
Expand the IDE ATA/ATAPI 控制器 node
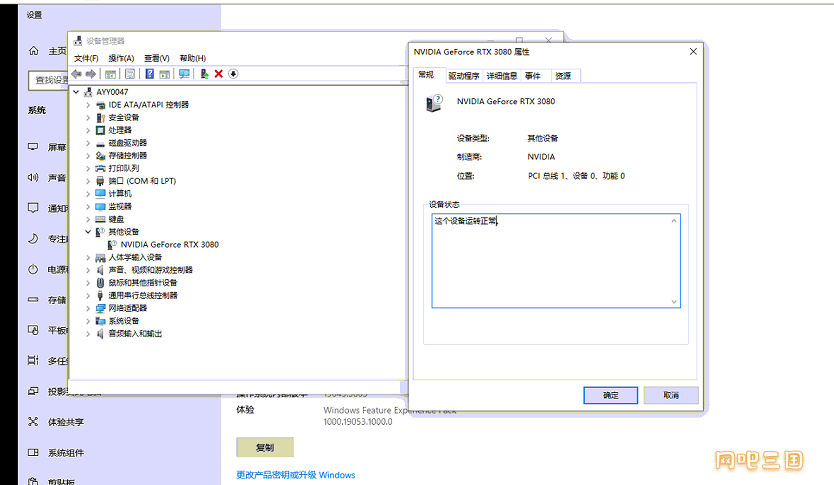pos(88,105)
